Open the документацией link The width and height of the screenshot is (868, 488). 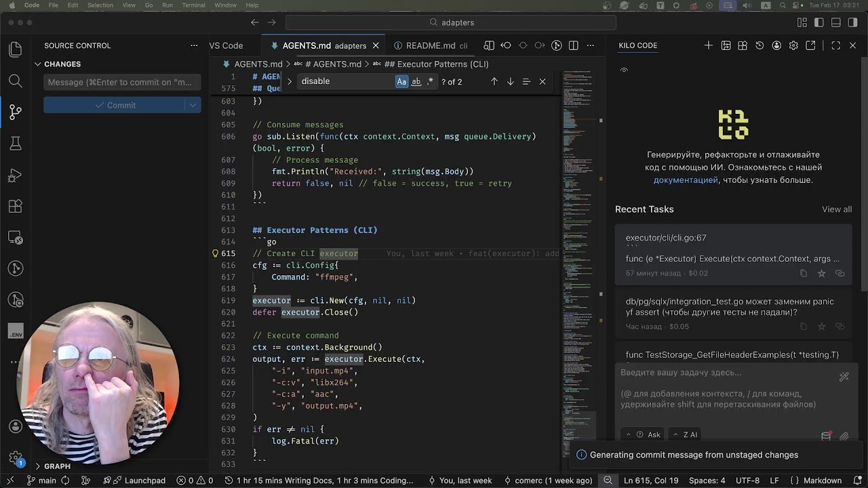(x=686, y=180)
